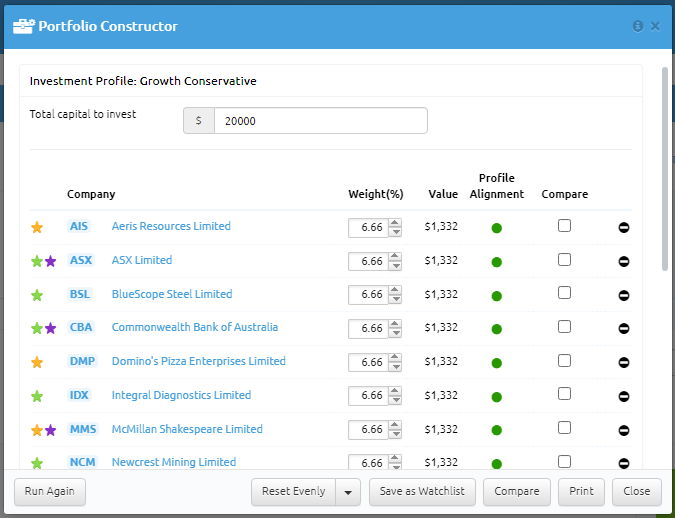This screenshot has width=675, height=518.
Task: Increase the BSL weight with the up arrow
Action: click(x=395, y=290)
